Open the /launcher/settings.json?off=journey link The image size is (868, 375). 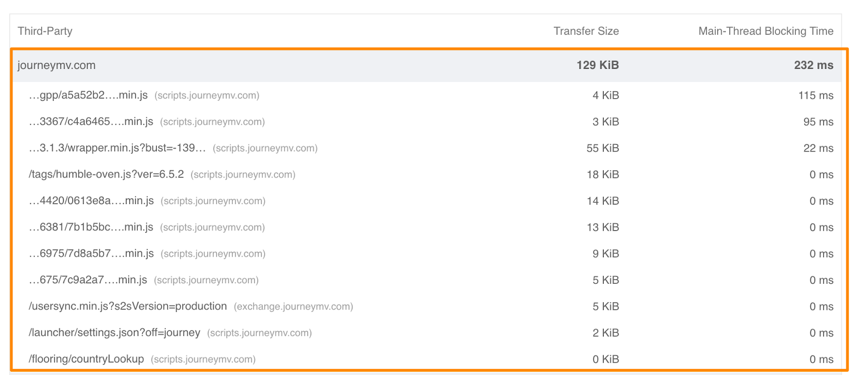click(114, 333)
